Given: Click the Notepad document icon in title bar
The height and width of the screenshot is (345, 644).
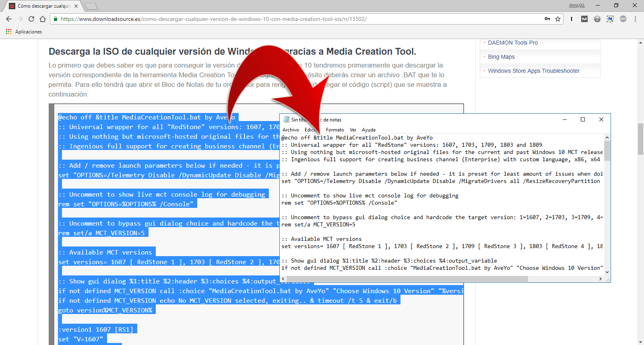Looking at the screenshot, I should click(x=287, y=119).
